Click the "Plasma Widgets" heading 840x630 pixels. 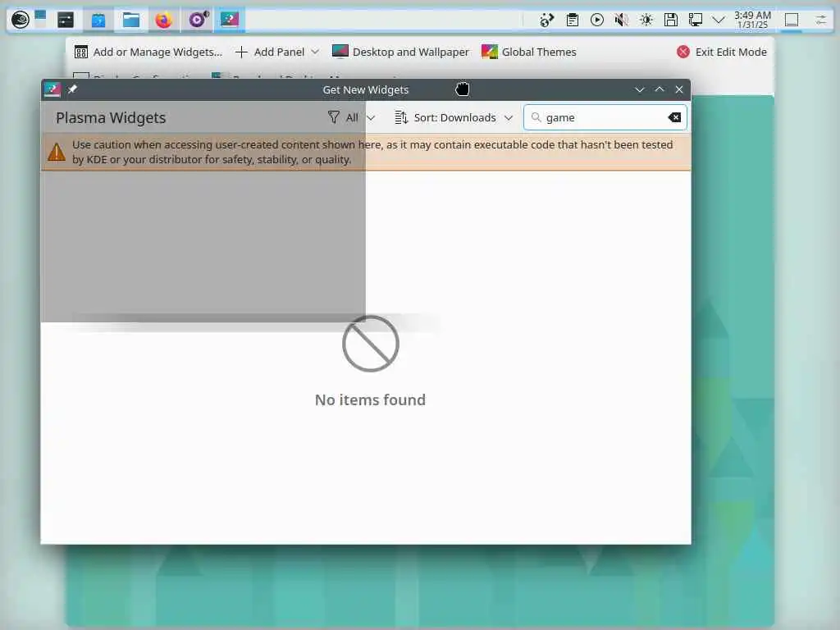pyautogui.click(x=111, y=118)
